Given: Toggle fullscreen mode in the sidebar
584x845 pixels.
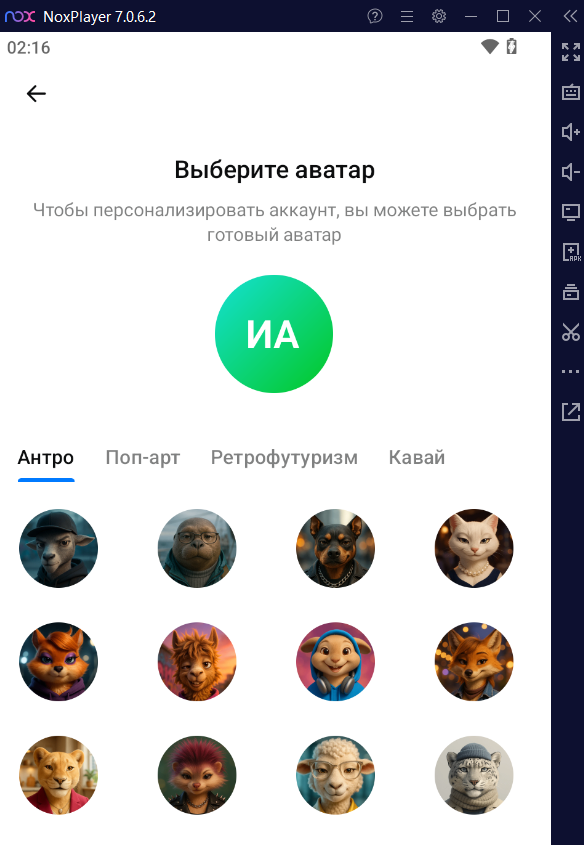Looking at the screenshot, I should coord(571,52).
